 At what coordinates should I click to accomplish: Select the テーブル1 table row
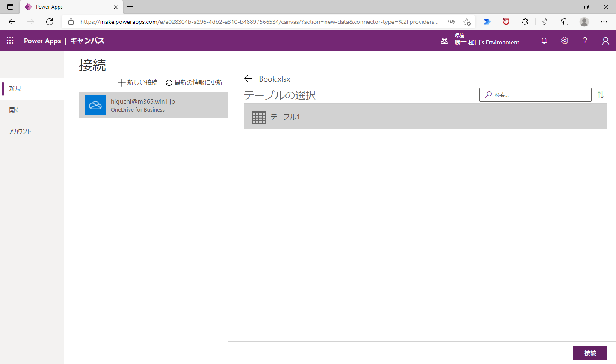pyautogui.click(x=426, y=117)
